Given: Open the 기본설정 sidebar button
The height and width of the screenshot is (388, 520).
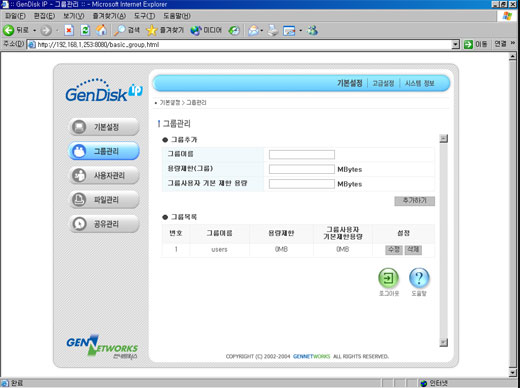Looking at the screenshot, I should (x=104, y=127).
